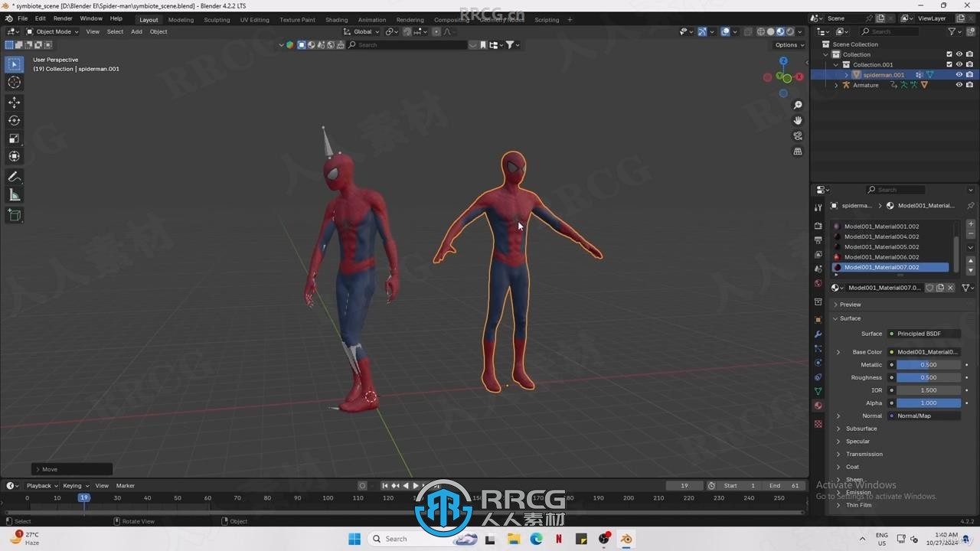980x551 pixels.
Task: Click the Normal/Map input button
Action: coord(924,416)
